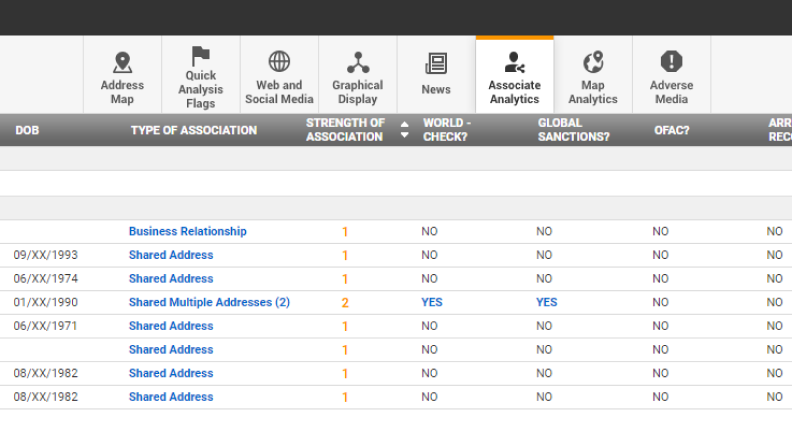Click the Quick Analysis Flags icon

point(201,56)
